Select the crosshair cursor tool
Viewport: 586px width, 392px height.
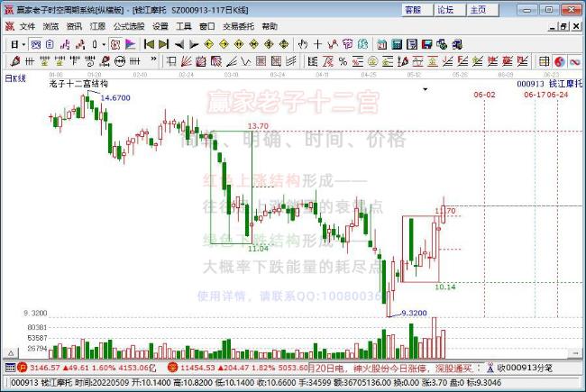click(x=317, y=44)
